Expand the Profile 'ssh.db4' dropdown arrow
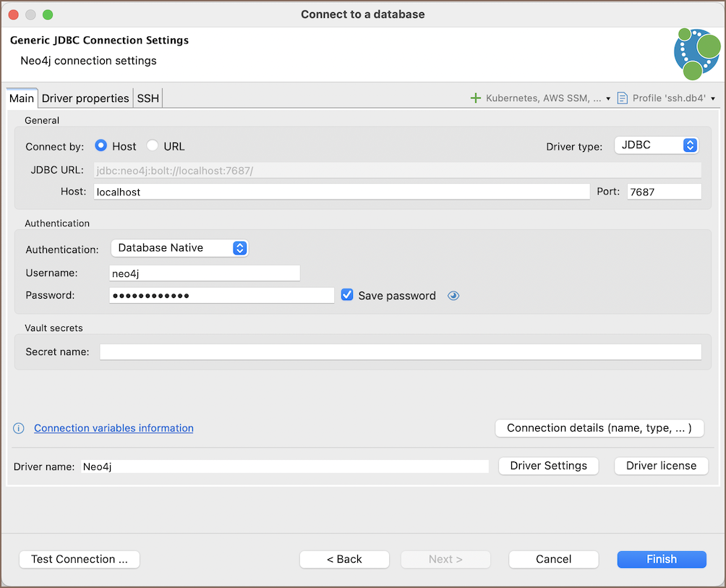The image size is (726, 588). 713,98
